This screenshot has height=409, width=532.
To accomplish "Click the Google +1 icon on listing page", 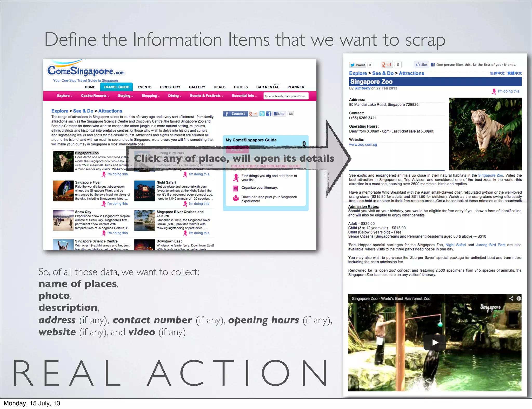I will point(254,114).
